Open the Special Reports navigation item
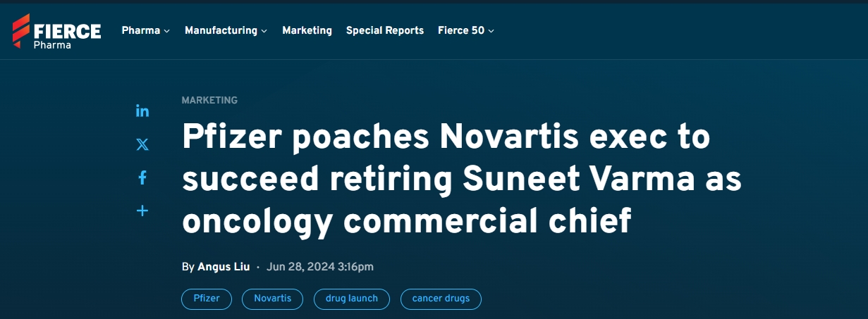Screen dimensions: 868x319 click(x=384, y=30)
